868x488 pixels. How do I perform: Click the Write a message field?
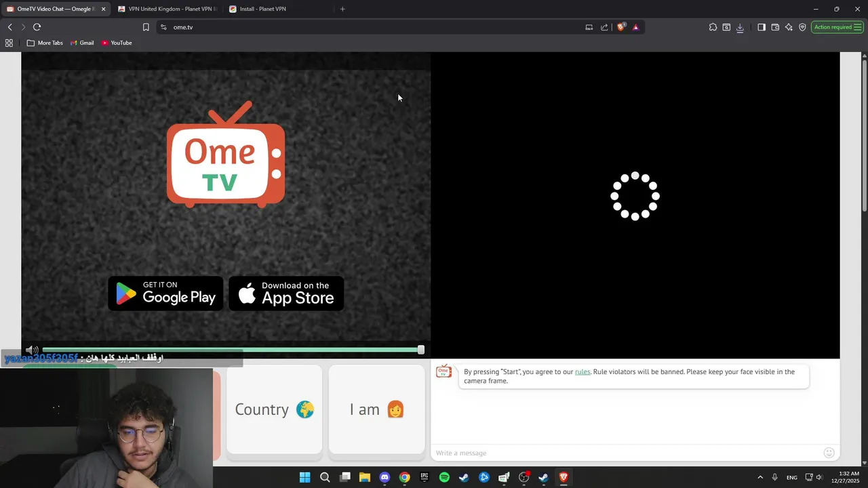627,453
